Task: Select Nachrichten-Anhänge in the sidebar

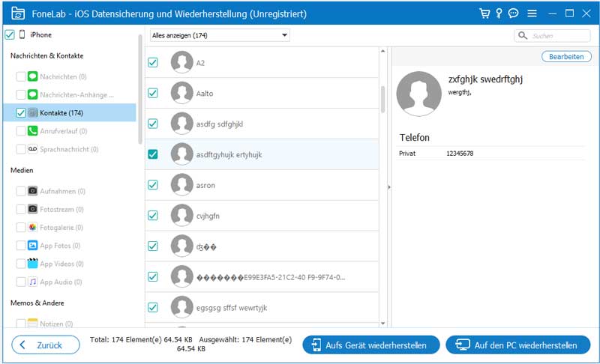Action: 77,94
